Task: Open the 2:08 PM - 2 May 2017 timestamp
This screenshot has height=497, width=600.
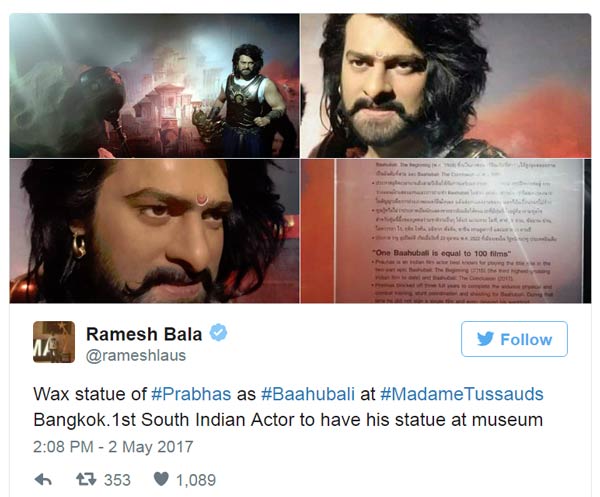Action: (113, 446)
